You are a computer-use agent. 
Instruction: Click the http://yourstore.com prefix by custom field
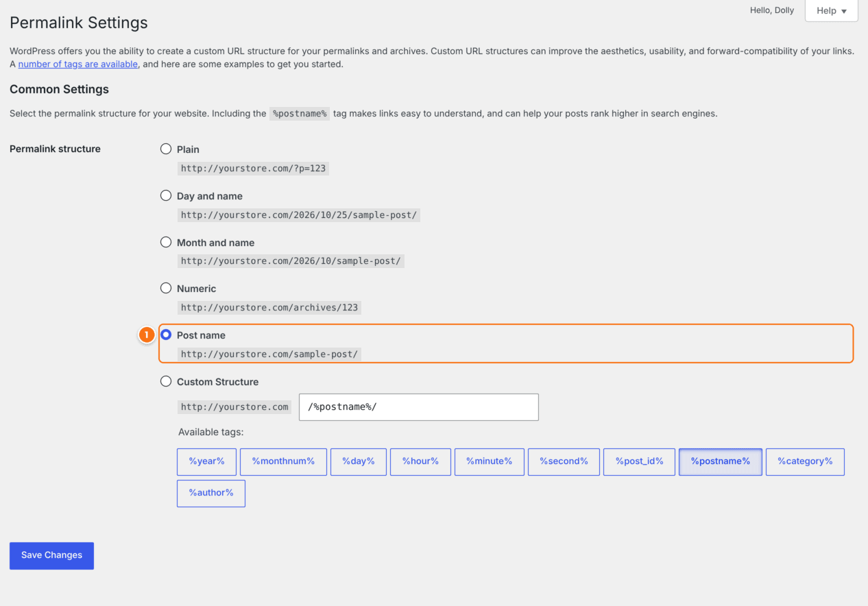(234, 407)
